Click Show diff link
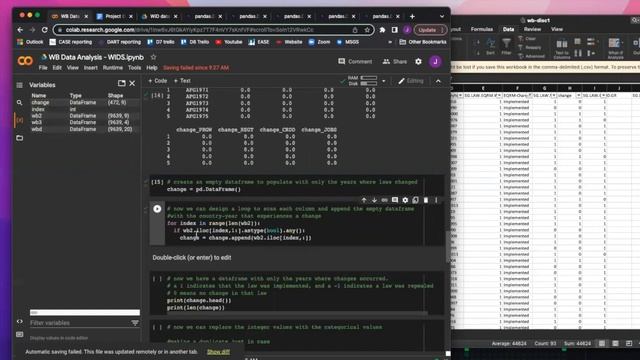This screenshot has height=360, width=640. (218, 352)
